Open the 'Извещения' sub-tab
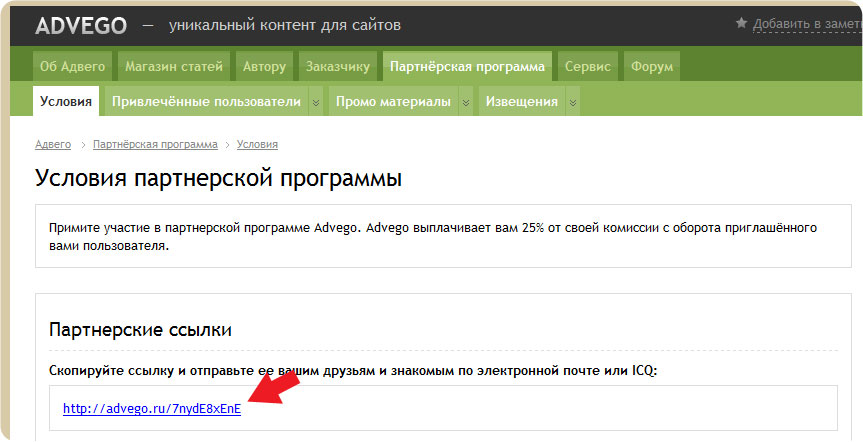Viewport: 863px width, 442px height. tap(521, 101)
